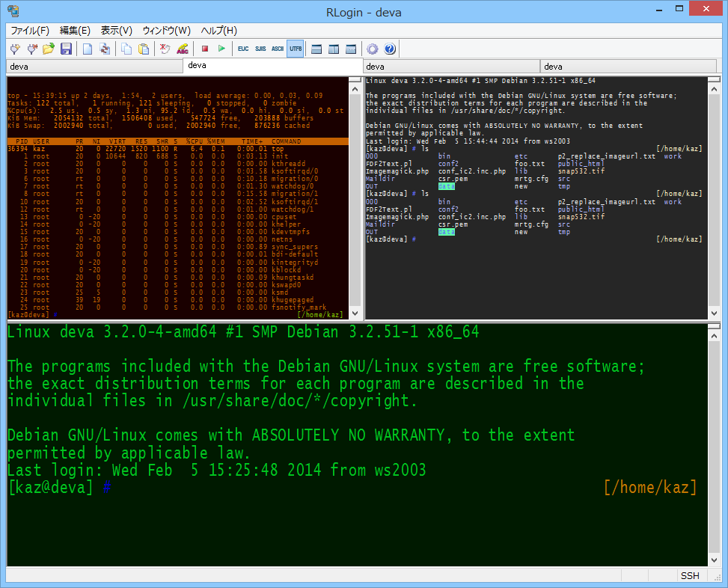Click scroll-down arrow of the green terminal pane
The width and height of the screenshot is (728, 588).
714,560
